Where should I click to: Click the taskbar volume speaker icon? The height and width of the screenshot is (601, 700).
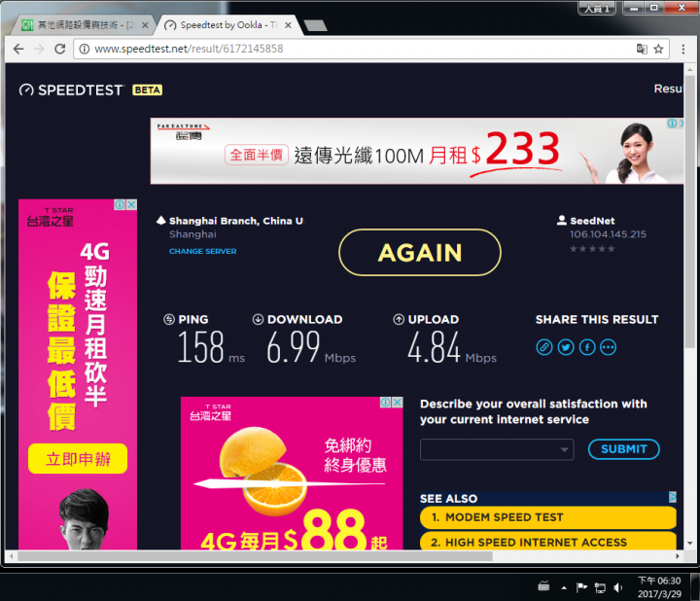tap(618, 587)
